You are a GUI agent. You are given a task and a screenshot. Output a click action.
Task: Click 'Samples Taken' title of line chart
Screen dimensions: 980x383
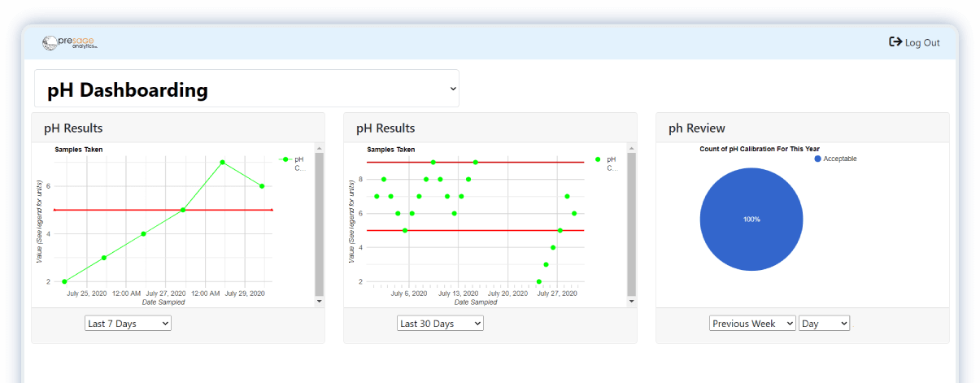point(79,150)
